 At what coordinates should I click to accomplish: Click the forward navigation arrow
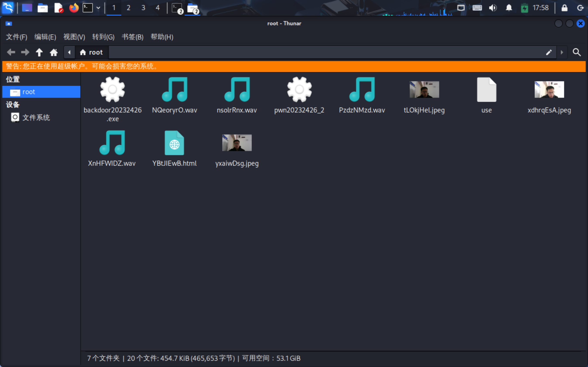point(25,52)
